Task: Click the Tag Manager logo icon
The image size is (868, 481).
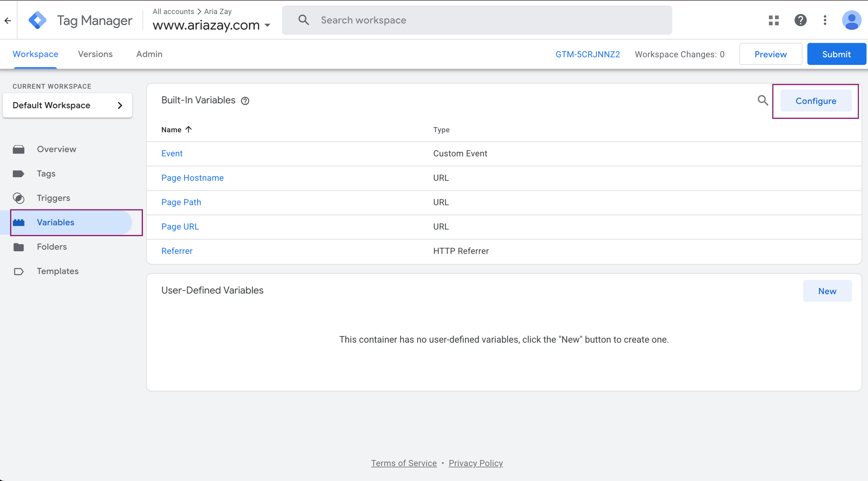Action: pyautogui.click(x=37, y=20)
